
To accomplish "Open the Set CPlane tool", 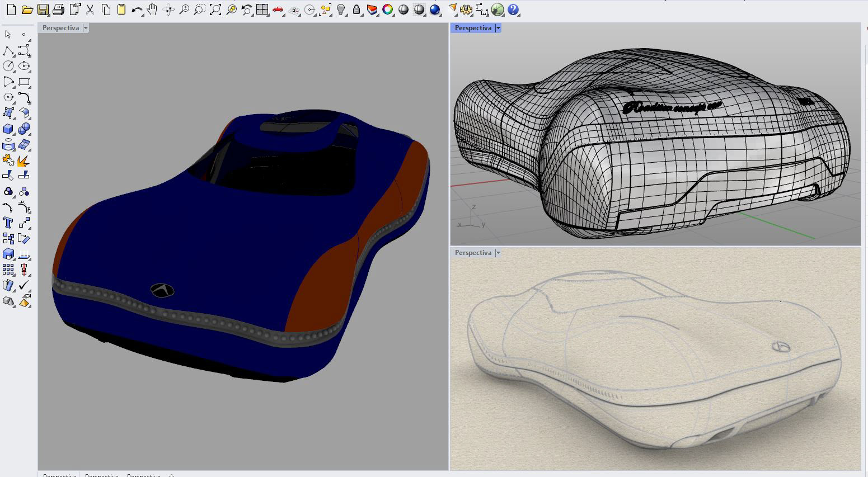I will [x=294, y=10].
